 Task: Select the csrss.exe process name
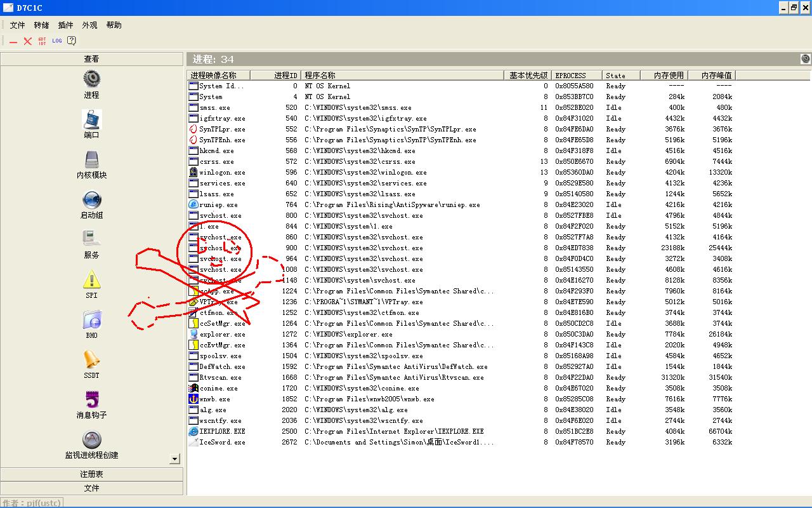tap(216, 161)
